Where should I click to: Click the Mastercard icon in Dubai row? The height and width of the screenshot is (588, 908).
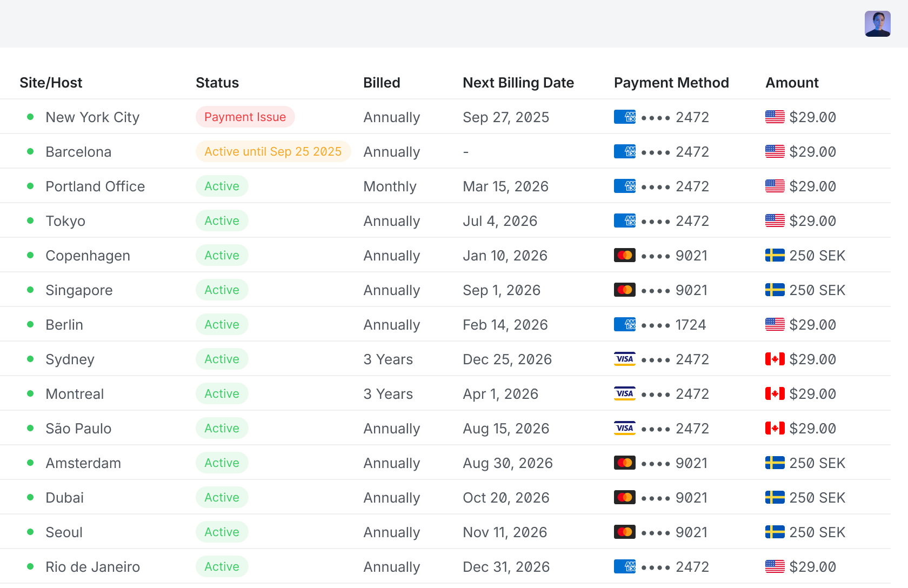click(625, 497)
